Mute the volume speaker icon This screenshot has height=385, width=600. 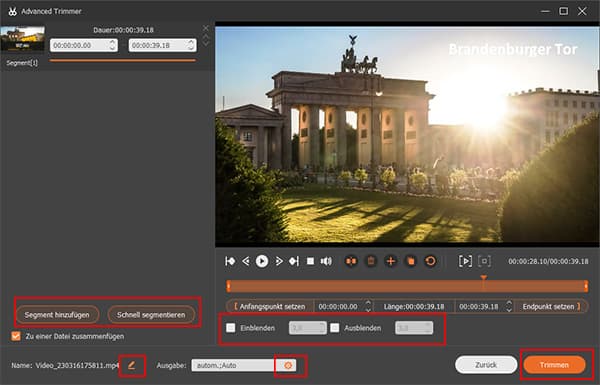pos(326,261)
